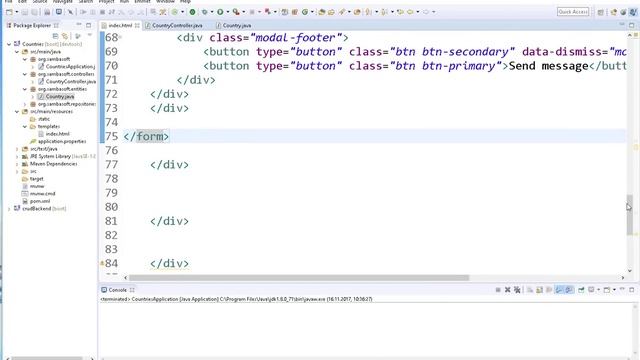Open the Help menu
This screenshot has width=640, height=360.
(x=185, y=2)
